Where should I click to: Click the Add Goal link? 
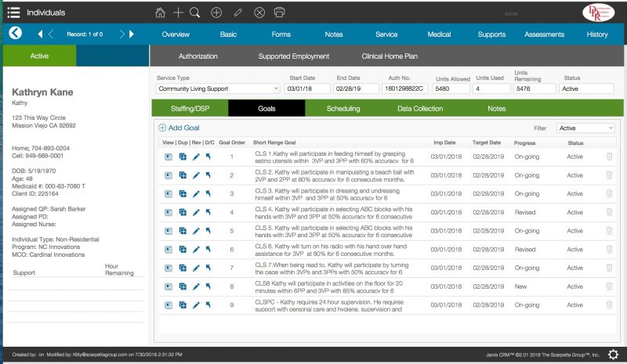pyautogui.click(x=179, y=128)
